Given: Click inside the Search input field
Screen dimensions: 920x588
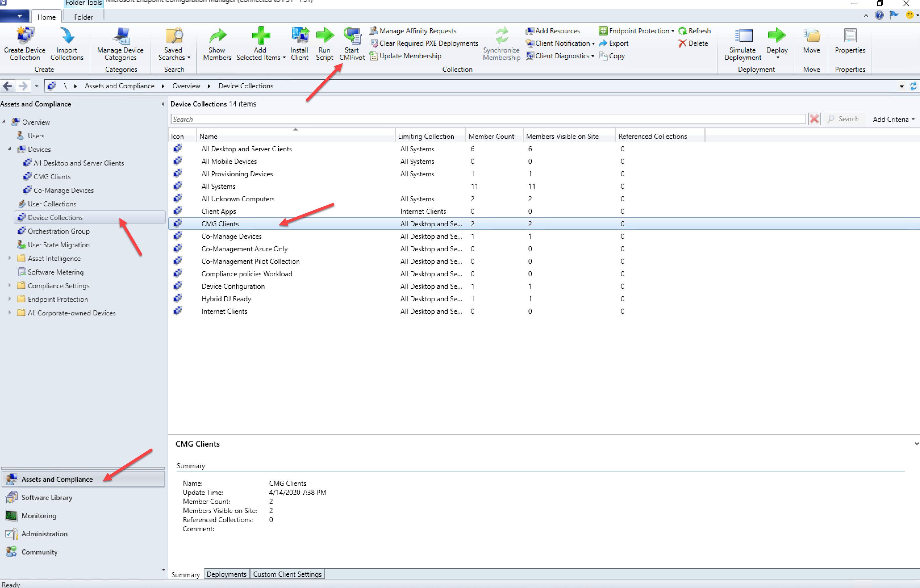Looking at the screenshot, I should point(458,119).
